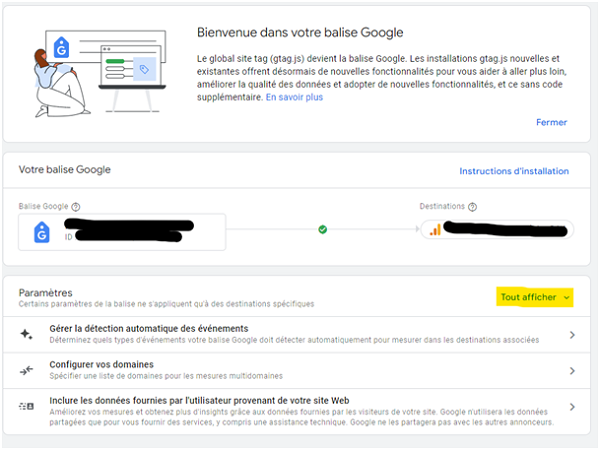This screenshot has height=450, width=600.
Task: Expand the Tout afficher dropdown
Action: tap(535, 297)
